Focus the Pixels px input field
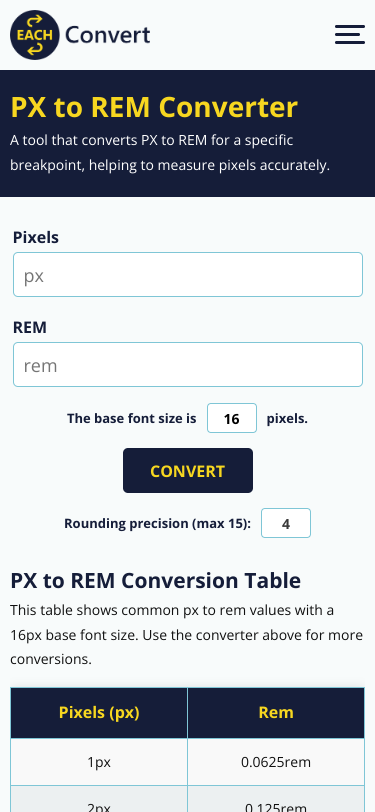The image size is (375, 812). [x=188, y=274]
